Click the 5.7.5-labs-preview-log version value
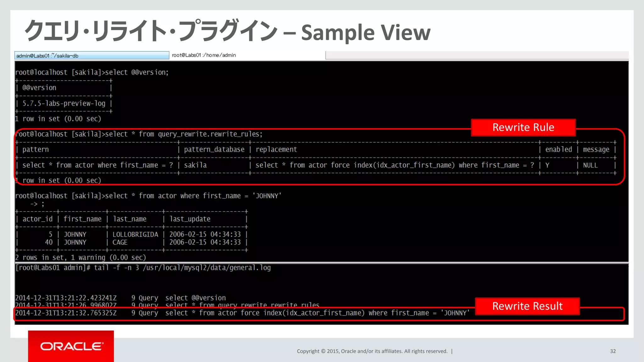 [x=64, y=103]
